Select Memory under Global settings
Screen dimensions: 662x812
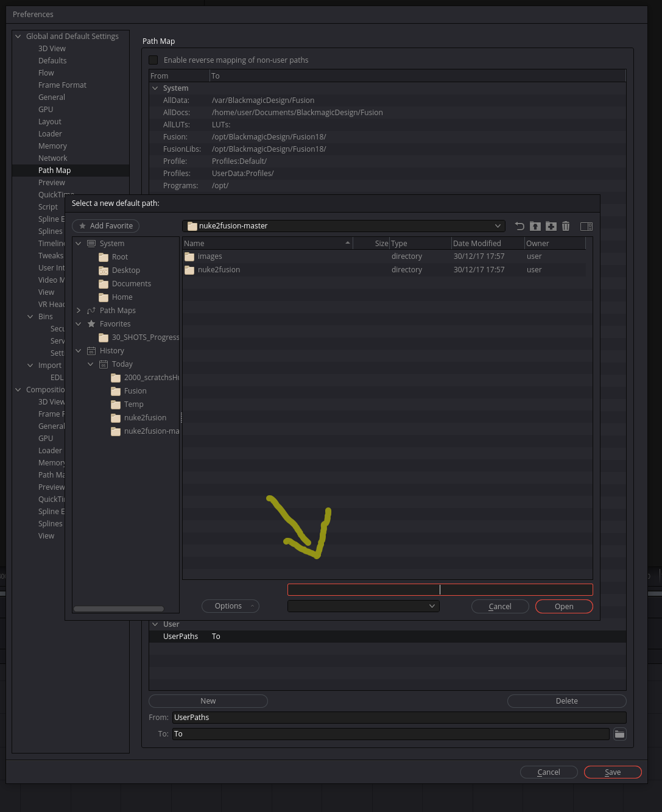tap(52, 146)
